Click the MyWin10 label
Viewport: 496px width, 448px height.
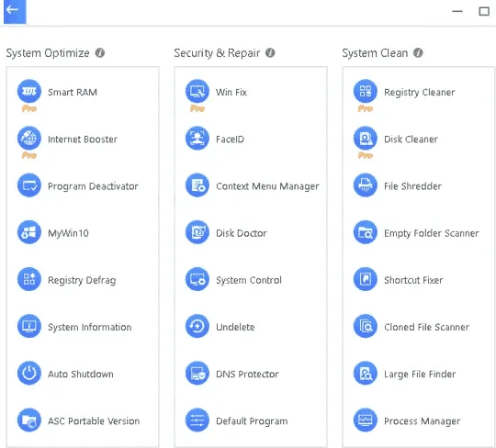tap(68, 233)
